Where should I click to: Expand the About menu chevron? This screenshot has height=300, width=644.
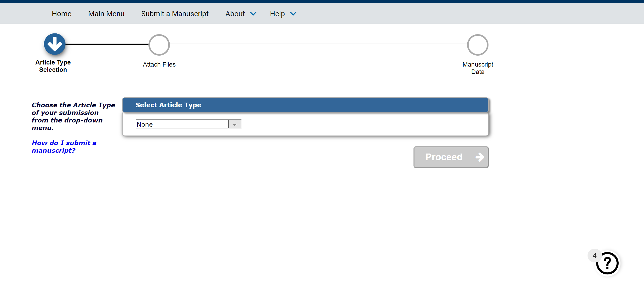pyautogui.click(x=253, y=14)
